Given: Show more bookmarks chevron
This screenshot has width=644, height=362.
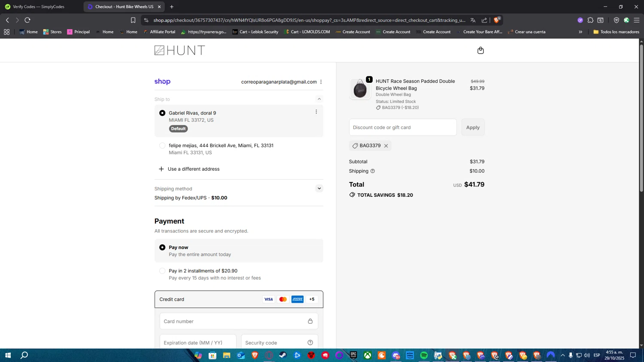Looking at the screenshot, I should pyautogui.click(x=580, y=32).
